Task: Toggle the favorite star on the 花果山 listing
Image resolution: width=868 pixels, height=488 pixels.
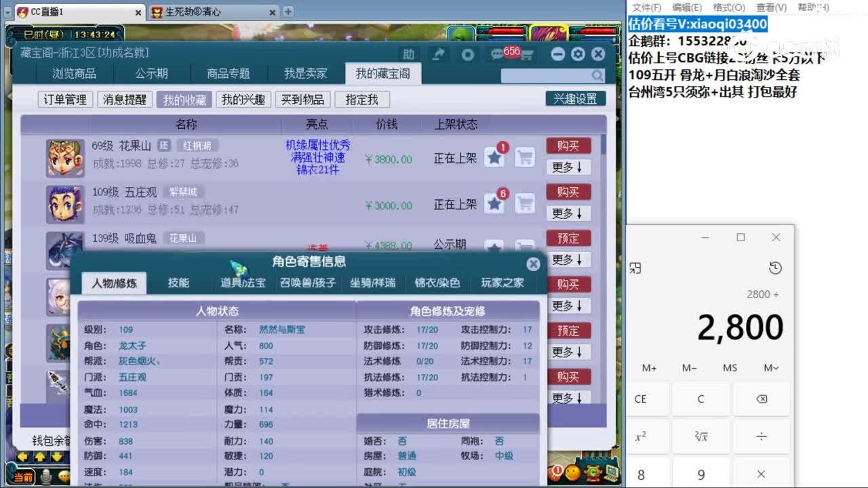Action: 494,157
